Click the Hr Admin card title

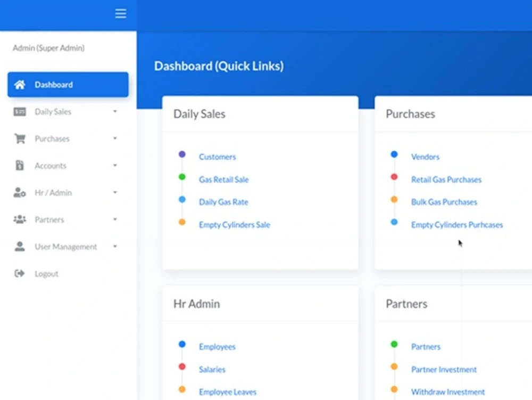click(x=196, y=304)
